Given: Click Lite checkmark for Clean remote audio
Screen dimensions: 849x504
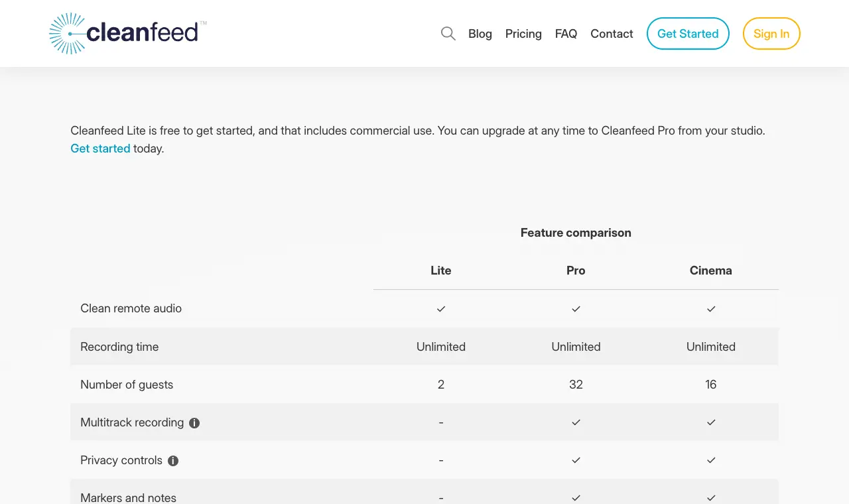Looking at the screenshot, I should point(441,309).
